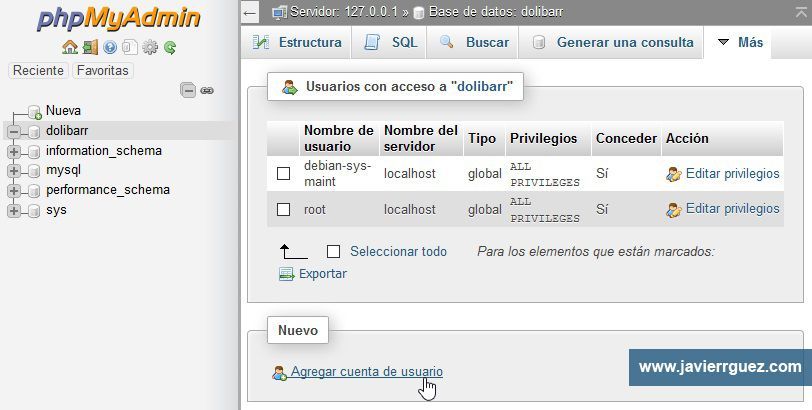Collapse page header double-arrow icon
The image size is (812, 410).
click(x=801, y=12)
